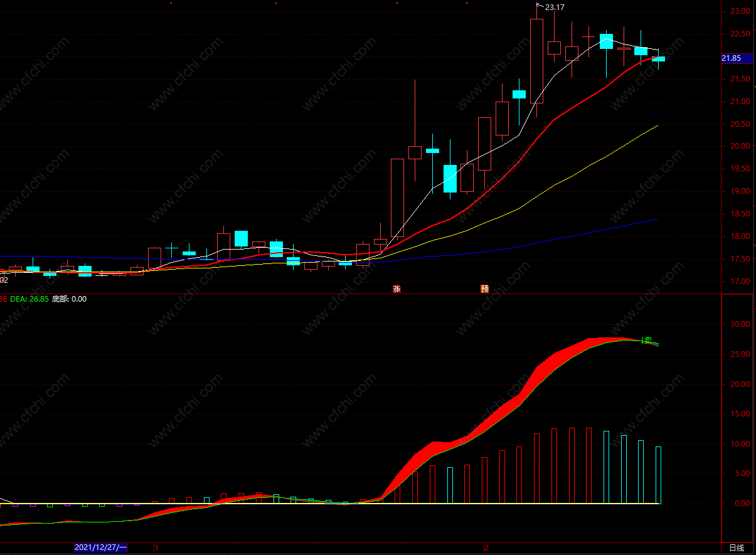Click the 预 marker icon
Screen dimensions: 756x555
pos(484,289)
